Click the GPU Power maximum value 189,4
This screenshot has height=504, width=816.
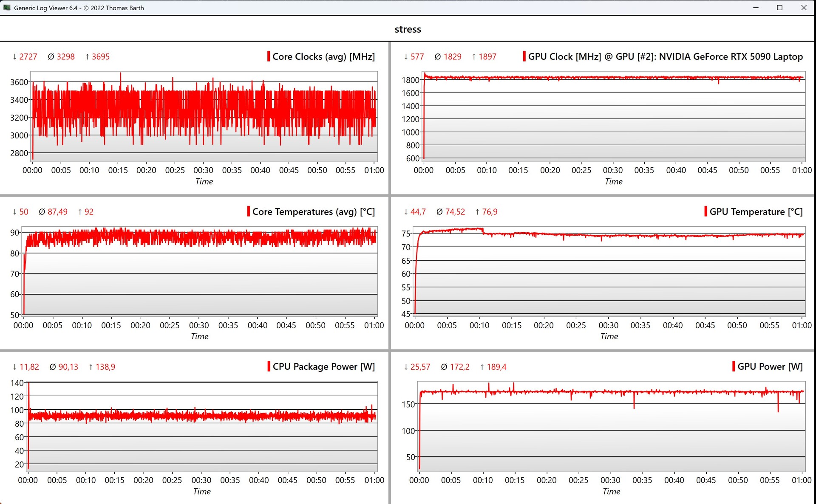pos(496,367)
